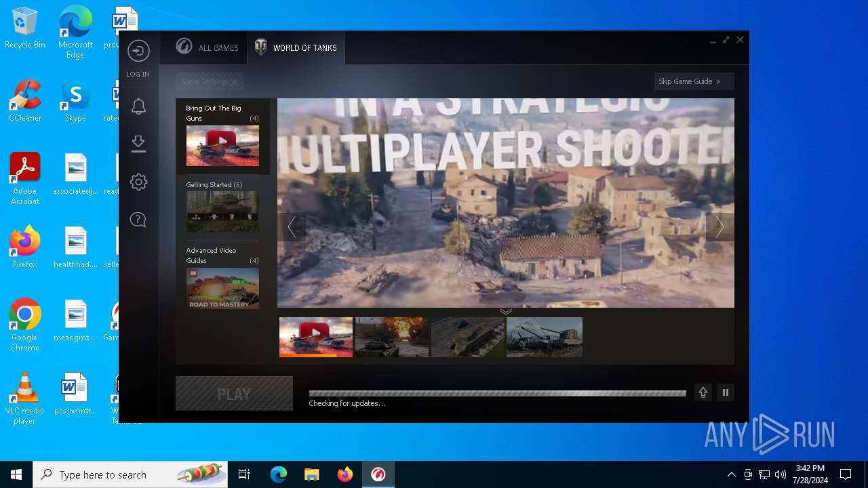The image size is (868, 488).
Task: Click the main video preview
Action: click(x=506, y=203)
